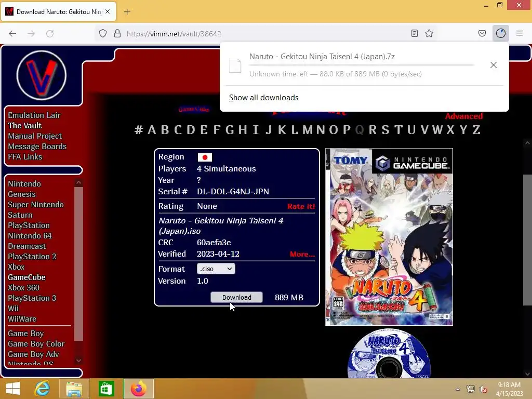Cancel the Naruto 7z download

(494, 65)
